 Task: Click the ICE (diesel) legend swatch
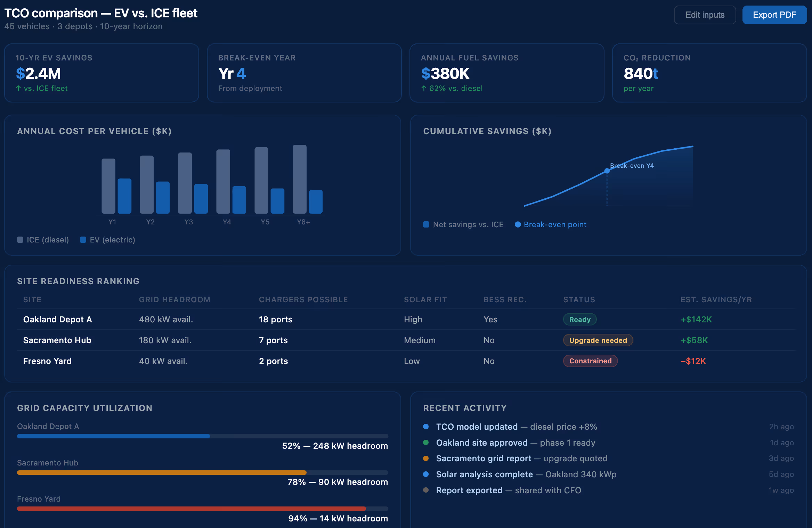point(20,240)
